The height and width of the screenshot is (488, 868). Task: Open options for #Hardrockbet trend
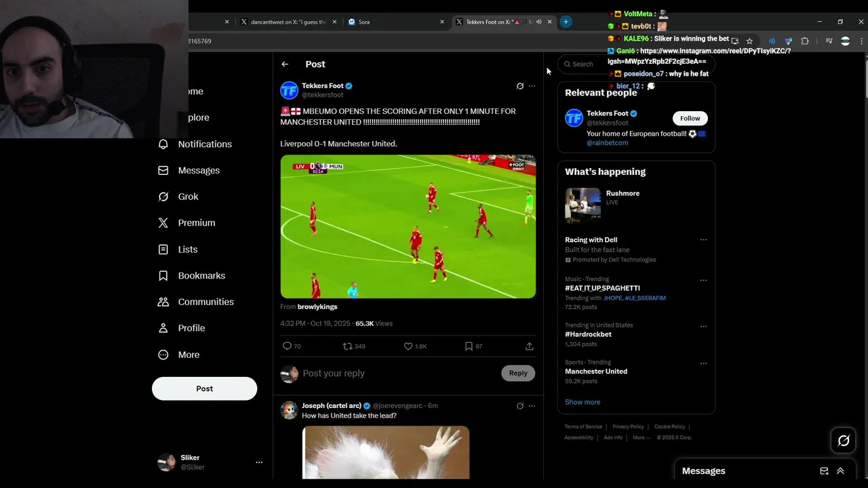click(x=703, y=326)
